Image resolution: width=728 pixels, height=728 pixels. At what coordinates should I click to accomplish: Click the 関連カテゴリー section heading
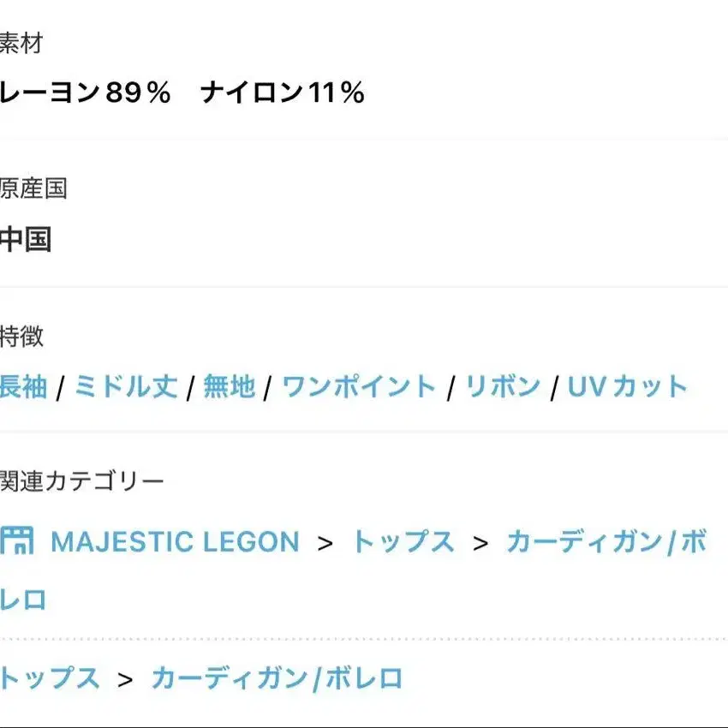point(81,482)
